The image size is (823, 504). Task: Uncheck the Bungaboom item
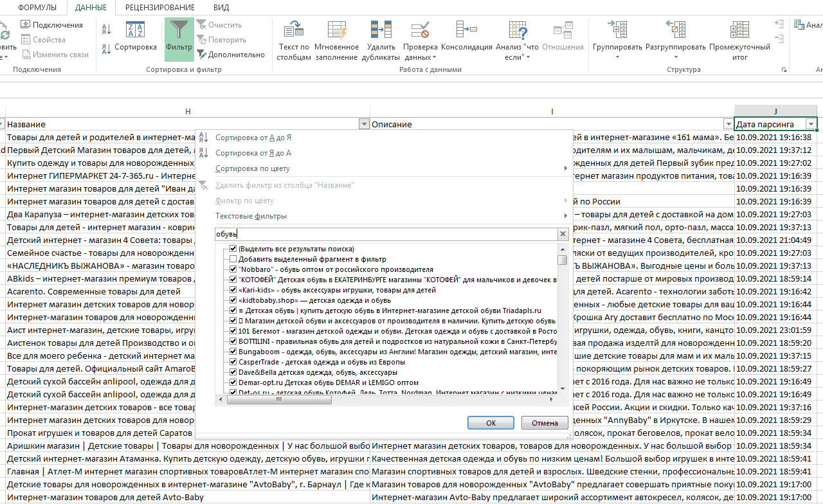(233, 352)
